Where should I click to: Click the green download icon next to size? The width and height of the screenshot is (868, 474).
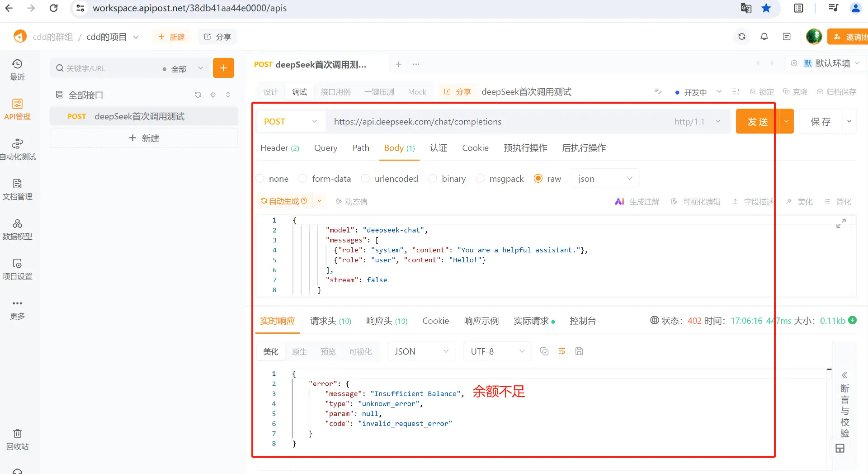853,320
